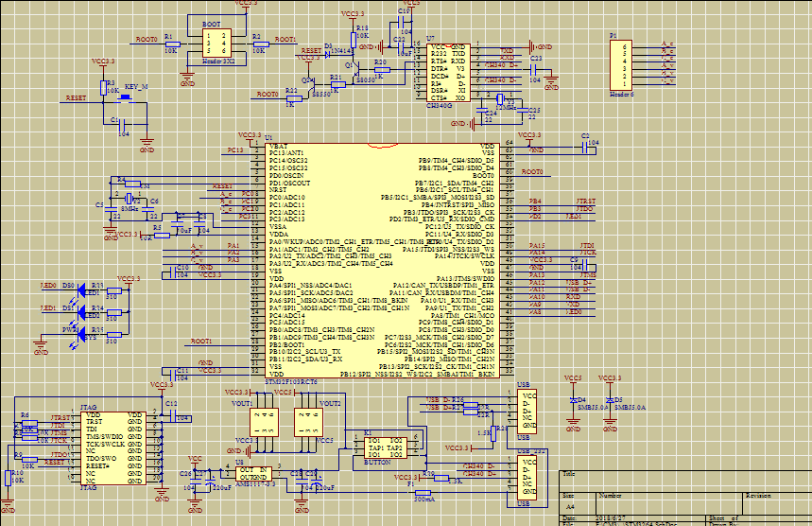
Task: Select resistor R18 above the 1N4148 diode
Action: (x=354, y=40)
